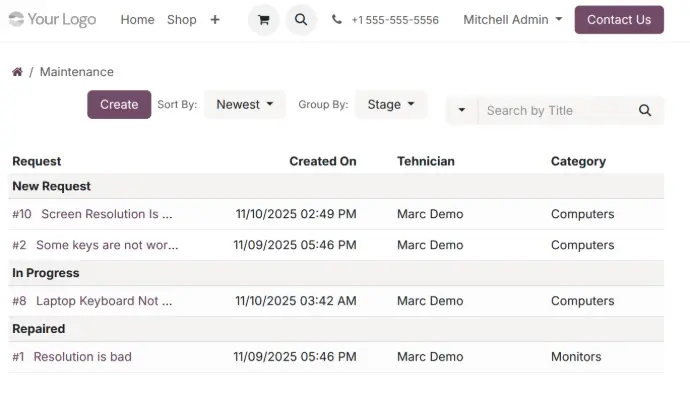
Task: Open the Shop menu item
Action: [x=182, y=20]
